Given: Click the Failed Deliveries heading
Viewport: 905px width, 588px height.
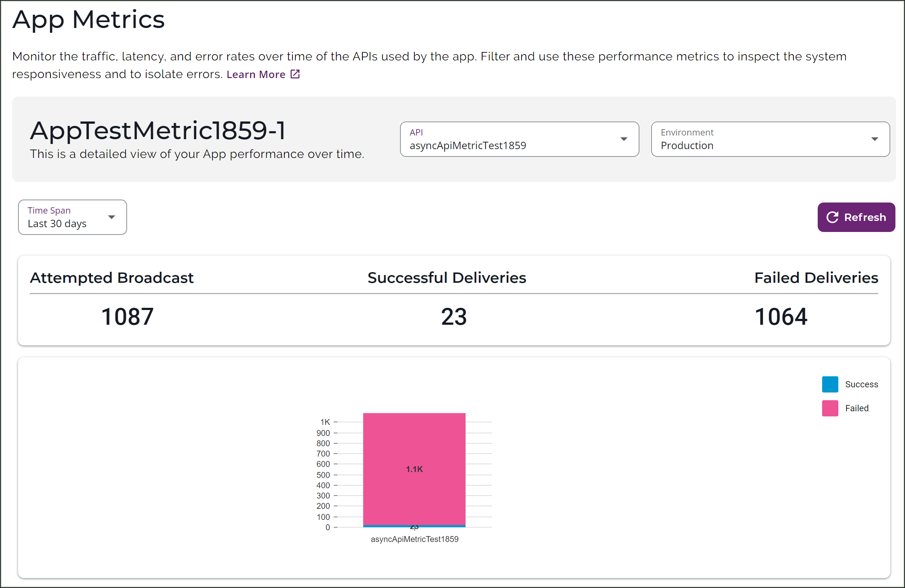Looking at the screenshot, I should (x=816, y=278).
